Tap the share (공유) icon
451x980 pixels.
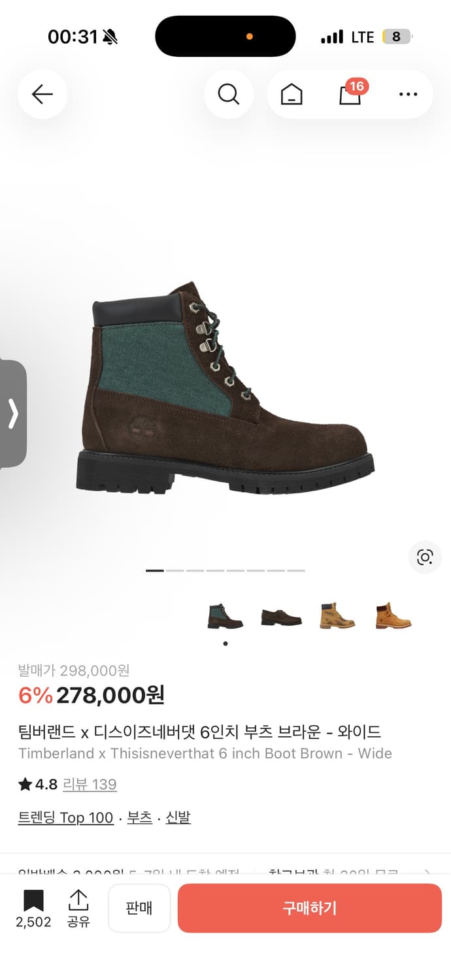(78, 908)
